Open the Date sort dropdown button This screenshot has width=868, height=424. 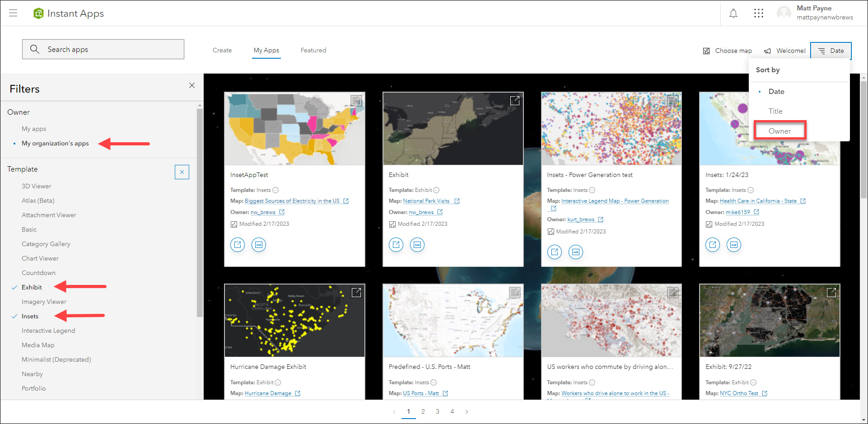point(831,51)
